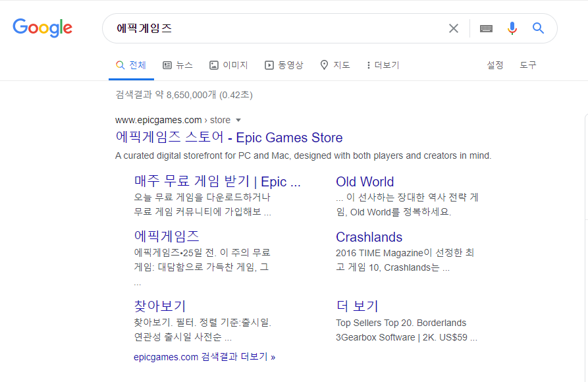
Task: Switch to the 지도 tab
Action: click(335, 65)
